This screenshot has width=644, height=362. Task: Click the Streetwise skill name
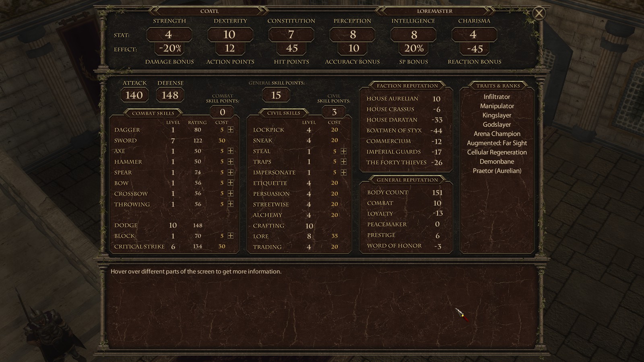(271, 204)
